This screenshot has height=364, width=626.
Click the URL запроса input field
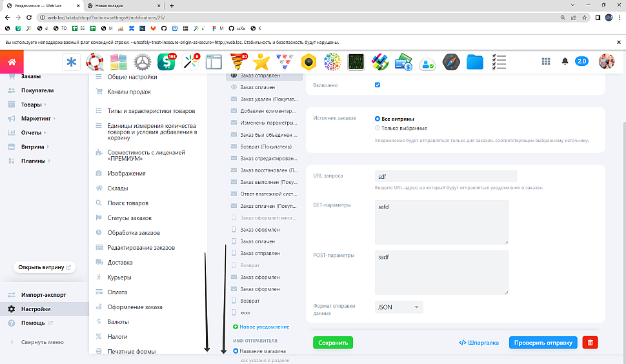(x=445, y=176)
